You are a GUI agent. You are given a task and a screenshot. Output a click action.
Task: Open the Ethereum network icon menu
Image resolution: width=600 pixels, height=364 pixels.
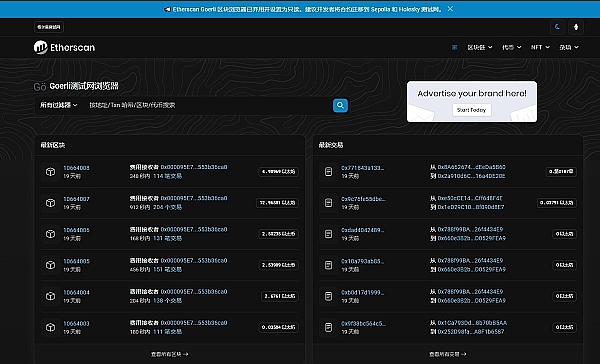pos(576,27)
